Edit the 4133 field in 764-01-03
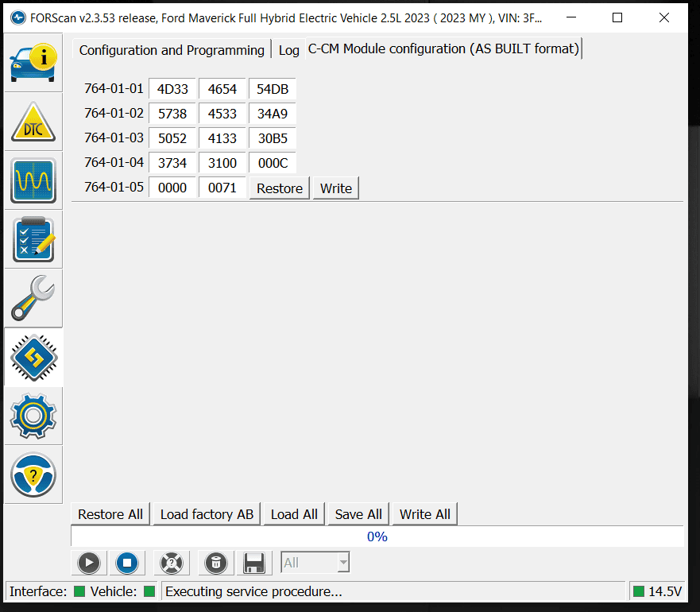 coord(222,138)
